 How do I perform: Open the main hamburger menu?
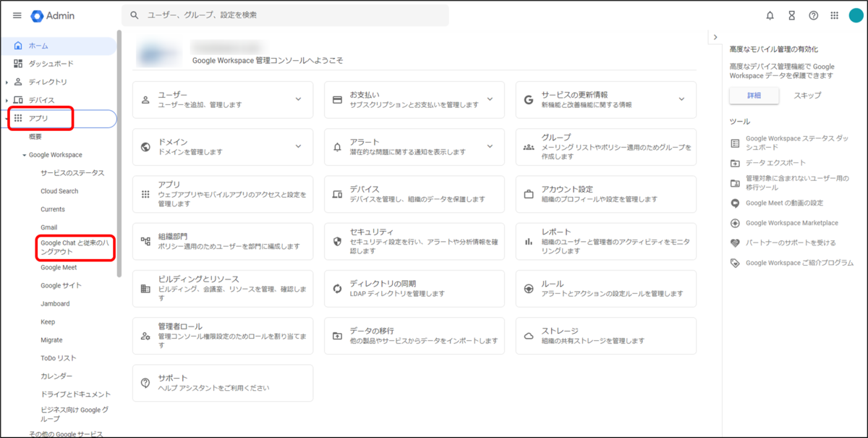click(x=17, y=15)
